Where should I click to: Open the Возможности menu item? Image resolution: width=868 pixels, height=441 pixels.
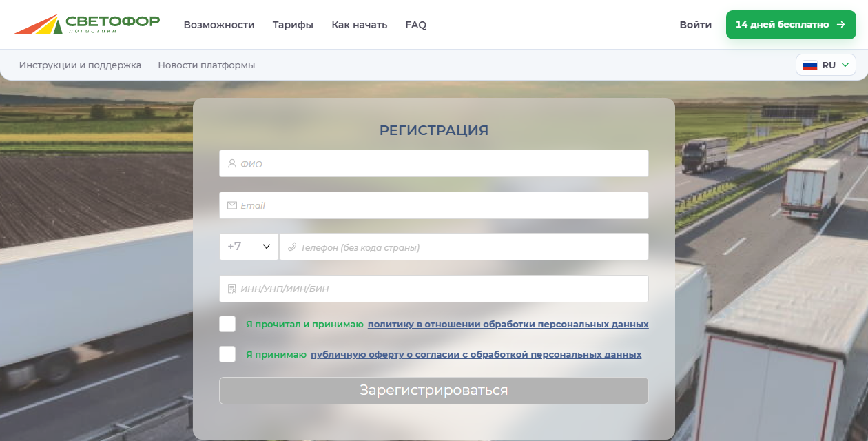(x=219, y=25)
